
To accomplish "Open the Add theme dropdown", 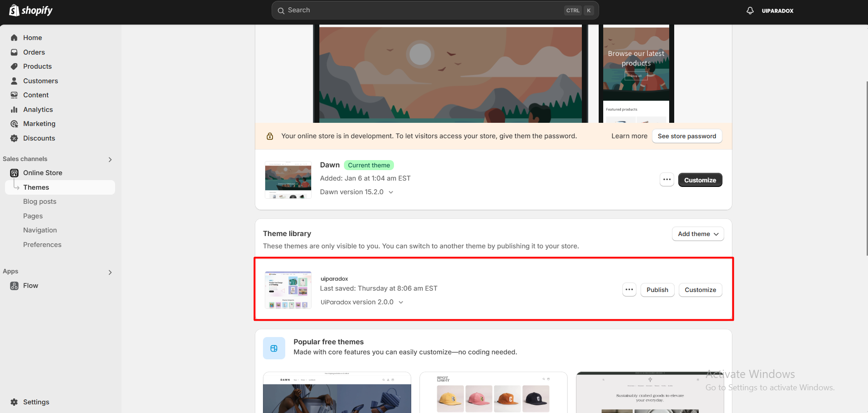I will pyautogui.click(x=698, y=234).
